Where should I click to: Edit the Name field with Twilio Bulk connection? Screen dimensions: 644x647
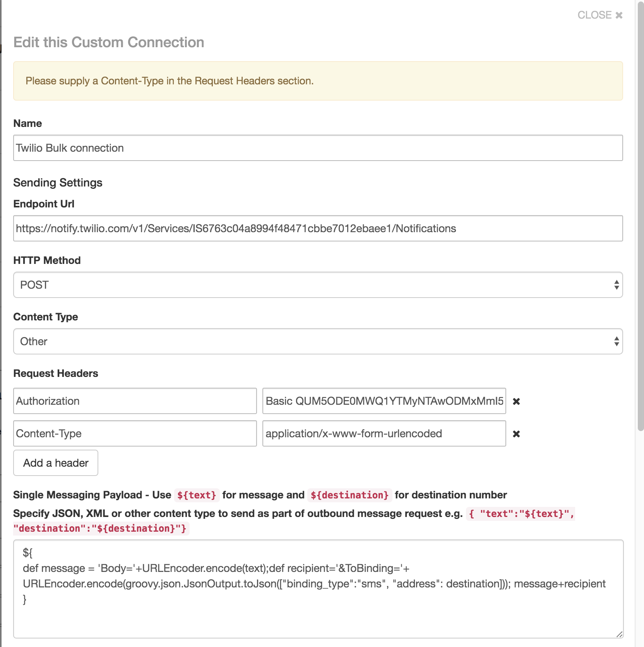point(318,148)
